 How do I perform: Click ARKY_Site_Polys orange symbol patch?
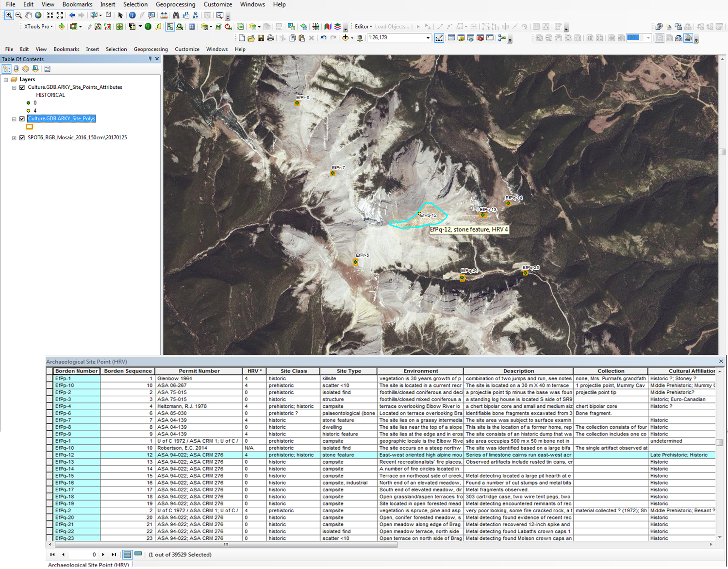[30, 127]
